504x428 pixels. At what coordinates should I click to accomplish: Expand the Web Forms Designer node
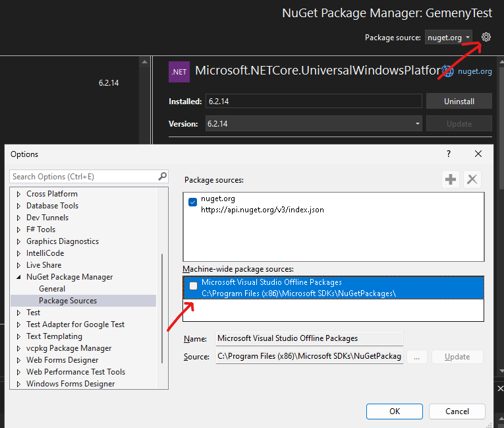(18, 361)
